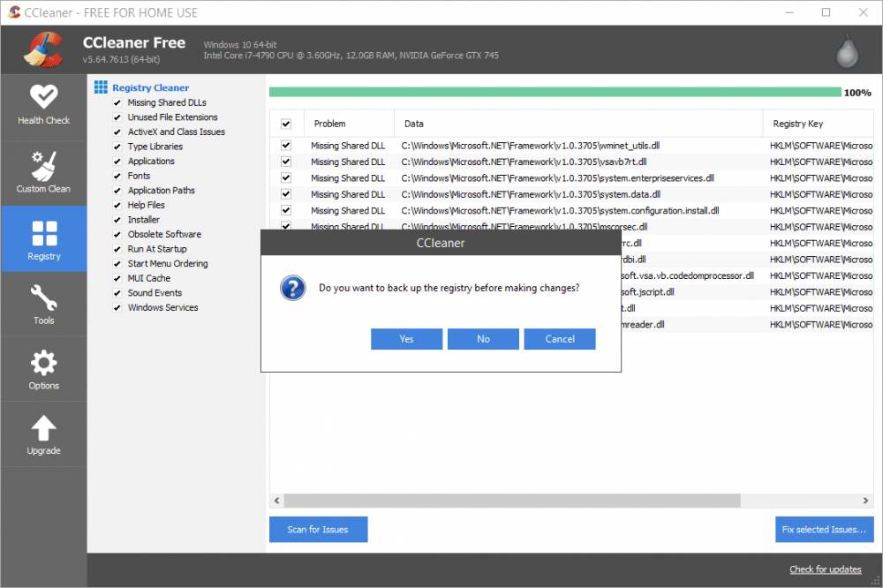Toggle the select-all checkbox in results header
Viewport: 883px width, 588px height.
[x=286, y=124]
